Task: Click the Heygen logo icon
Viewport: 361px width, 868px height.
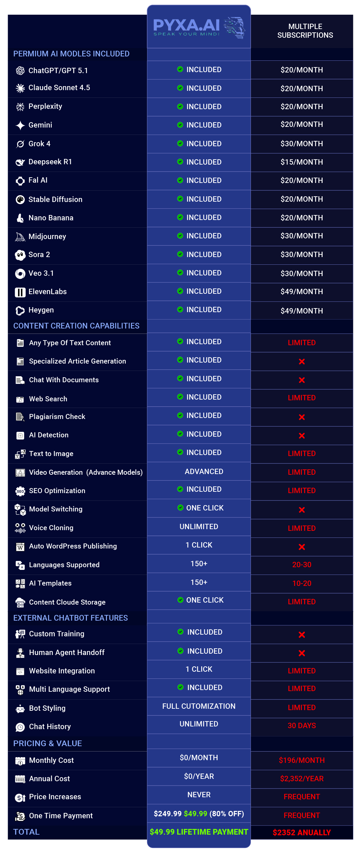Action: 20,310
